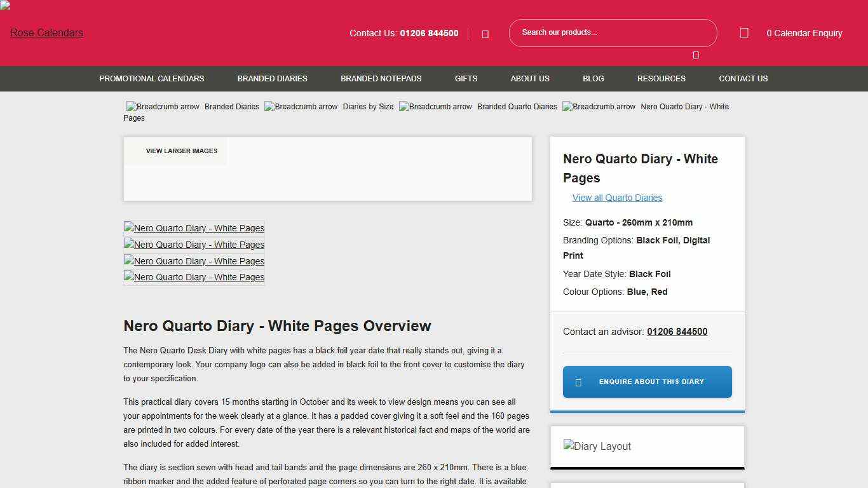
Task: Open the Calendar Enquiry basket icon
Action: coord(743,32)
